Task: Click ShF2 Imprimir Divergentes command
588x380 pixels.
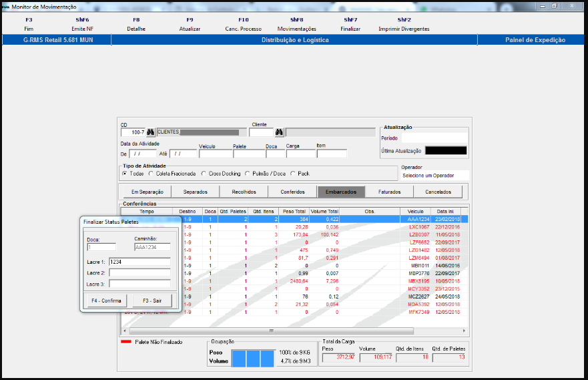Action: tap(404, 25)
